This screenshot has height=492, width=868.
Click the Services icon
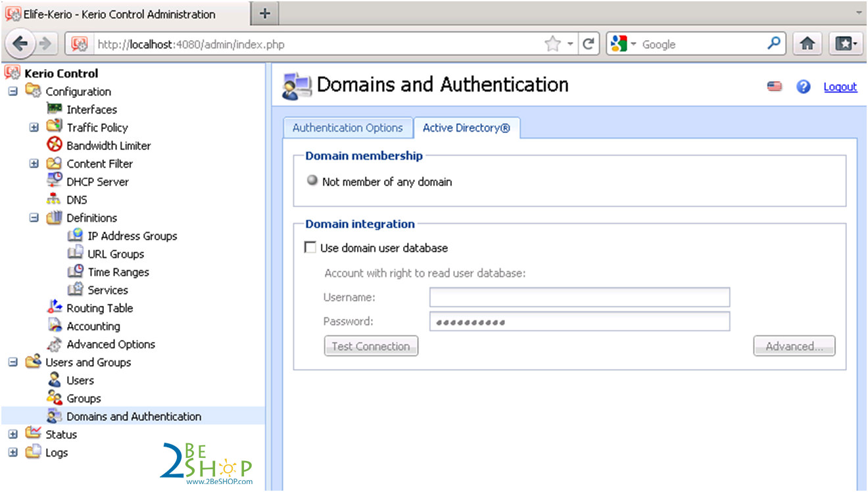76,290
